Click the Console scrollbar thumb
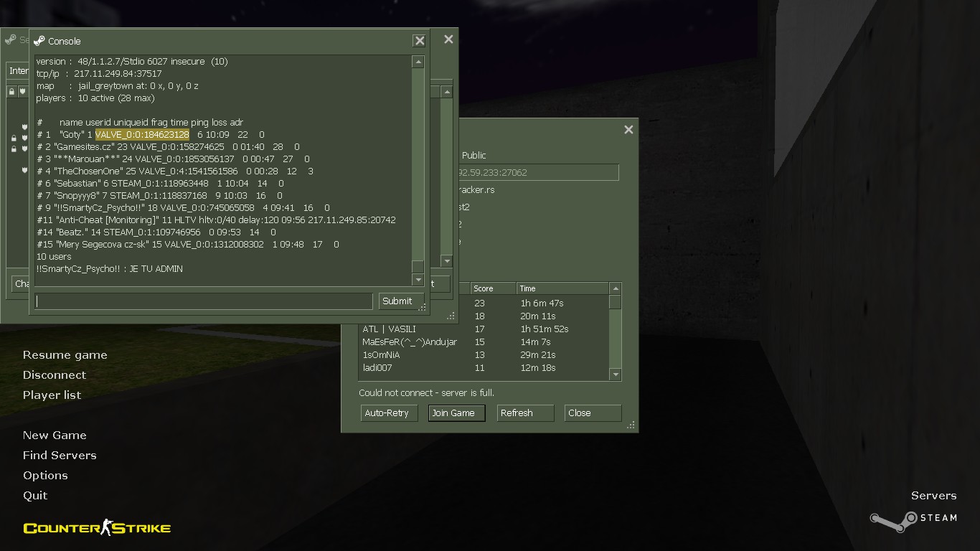 coord(418,266)
